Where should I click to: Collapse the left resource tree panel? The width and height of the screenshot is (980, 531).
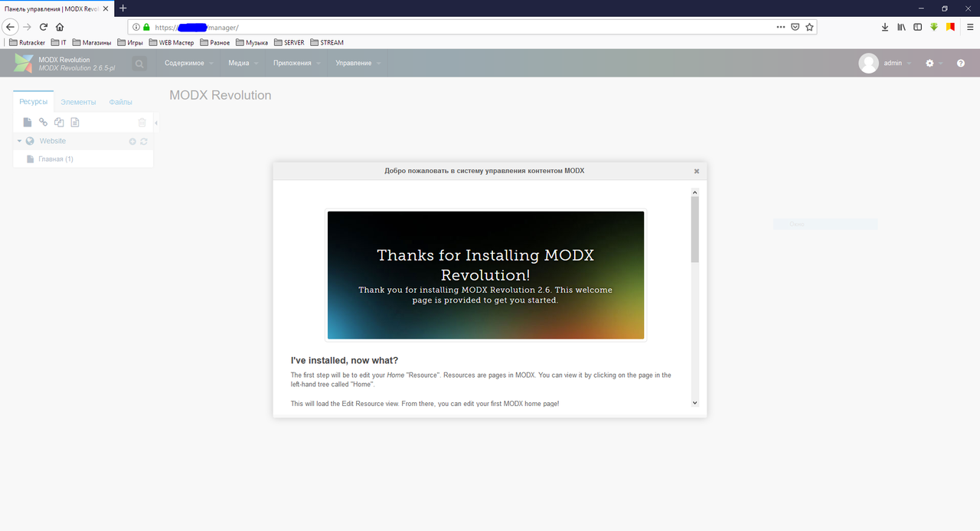156,123
